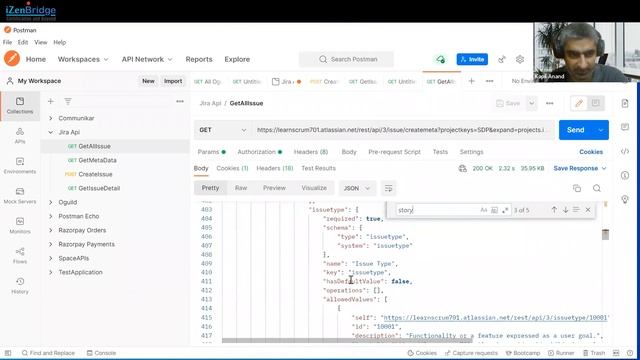Open collections panel more options ellipsis

pyautogui.click(x=180, y=101)
